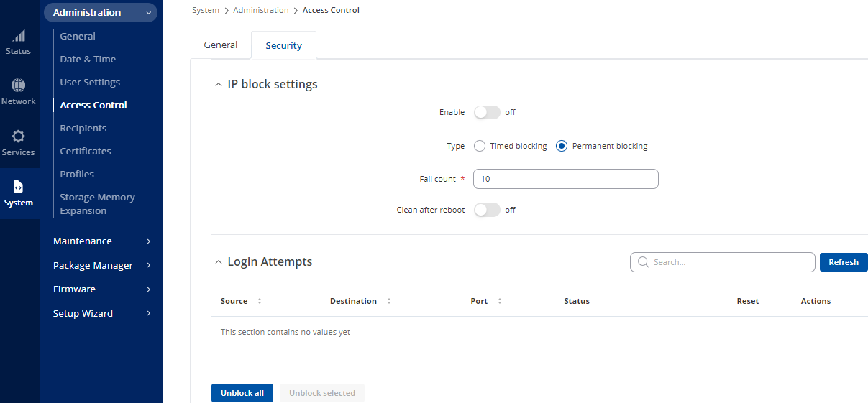The height and width of the screenshot is (403, 868).
Task: Collapse the Login Attempts section
Action: pyautogui.click(x=219, y=262)
